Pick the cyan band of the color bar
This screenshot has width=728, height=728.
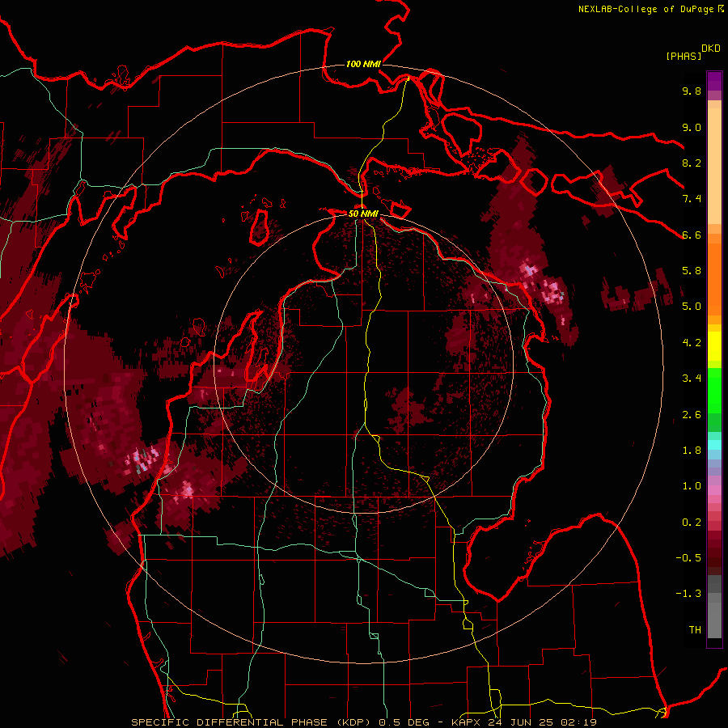click(x=714, y=445)
